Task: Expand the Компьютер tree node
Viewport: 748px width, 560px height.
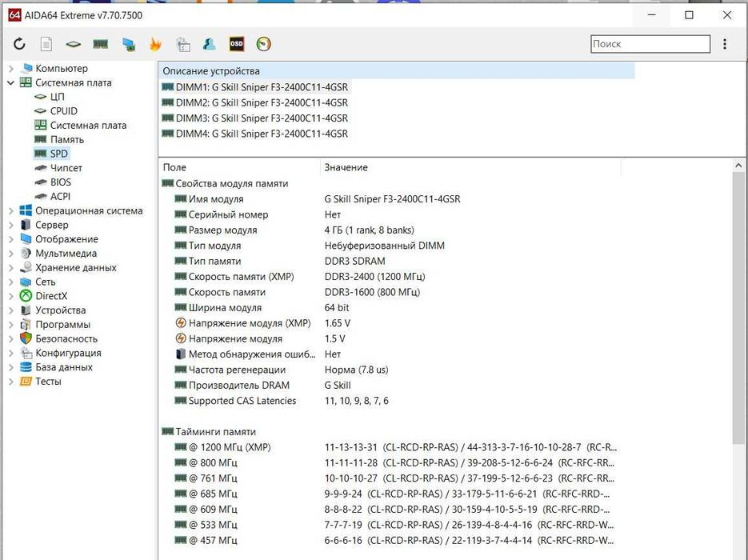Action: click(11, 69)
